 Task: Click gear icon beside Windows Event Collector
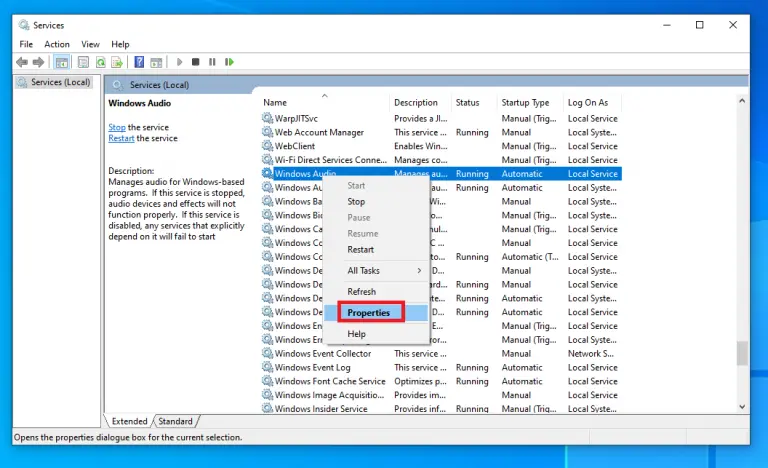[267, 353]
